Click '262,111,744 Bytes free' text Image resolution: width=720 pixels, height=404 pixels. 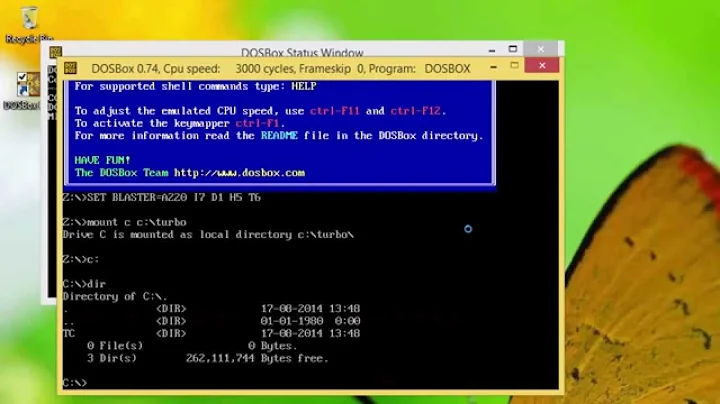point(257,359)
